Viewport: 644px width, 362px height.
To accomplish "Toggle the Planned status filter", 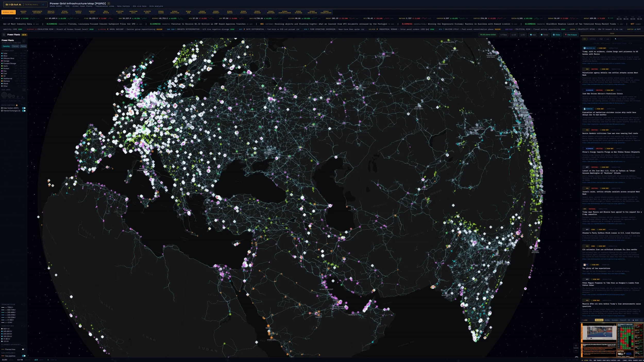I will 15,46.
